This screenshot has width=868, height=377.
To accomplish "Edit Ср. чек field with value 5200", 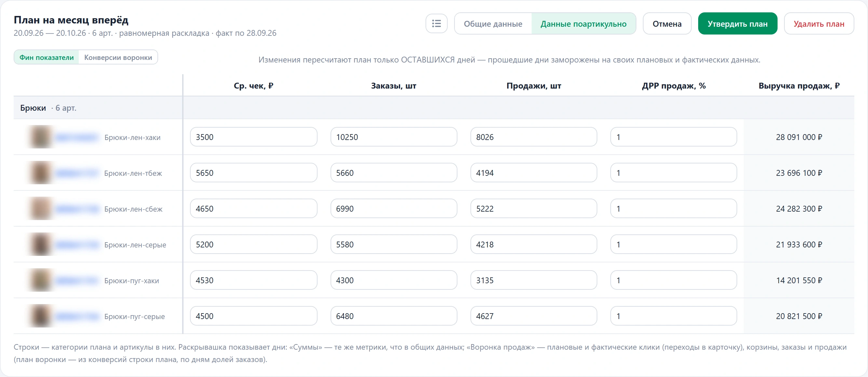I will [253, 244].
